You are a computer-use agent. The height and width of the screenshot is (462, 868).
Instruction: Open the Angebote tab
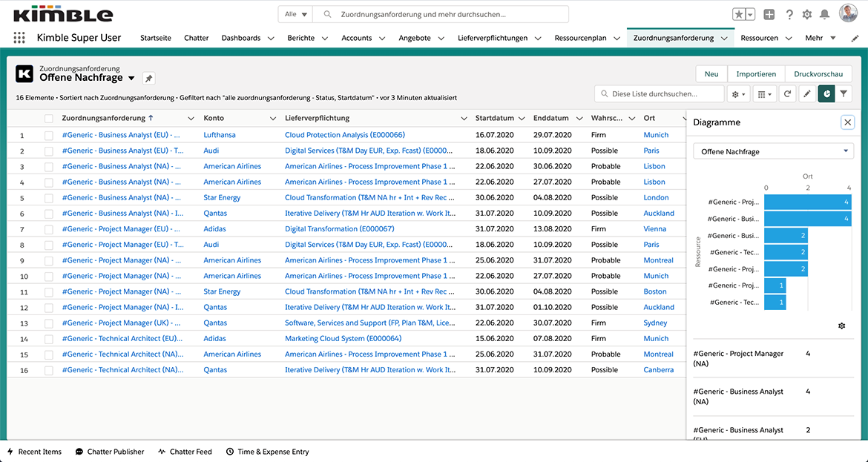pyautogui.click(x=415, y=38)
